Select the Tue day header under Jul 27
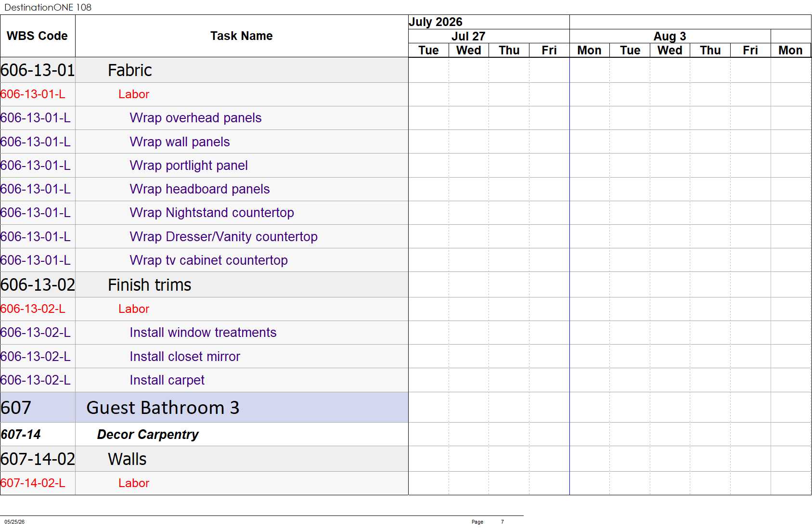This screenshot has height=528, width=812. (x=428, y=51)
